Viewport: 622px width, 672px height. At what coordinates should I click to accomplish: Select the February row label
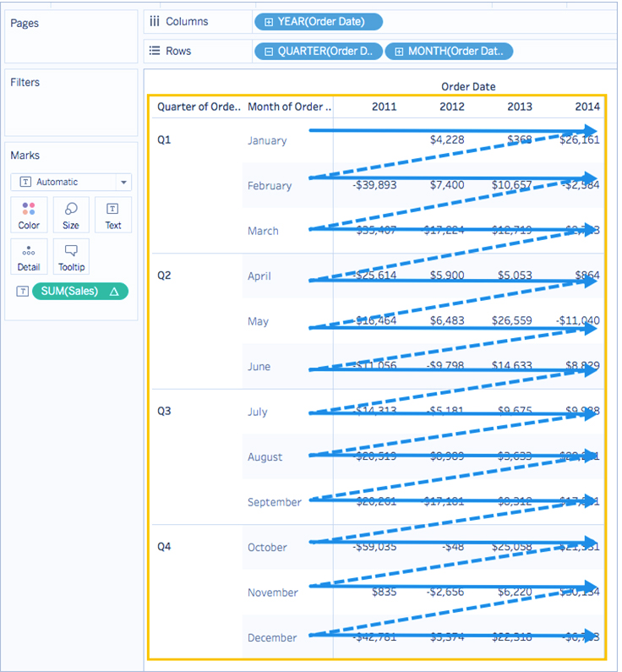[x=270, y=186]
